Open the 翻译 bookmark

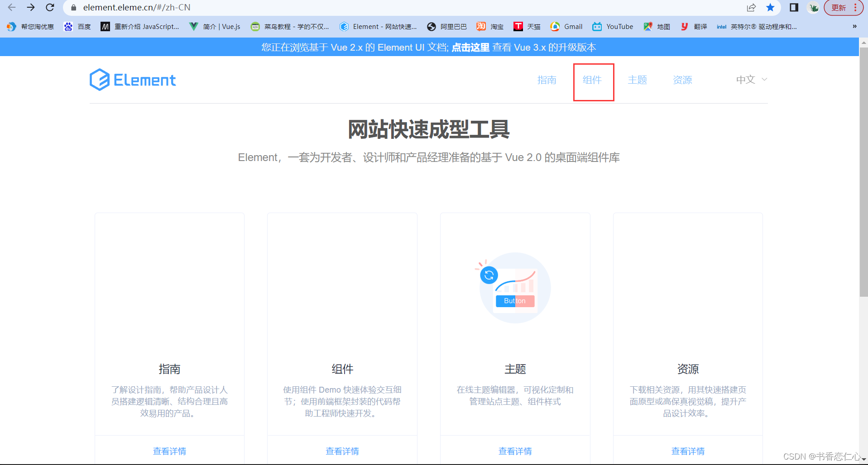pyautogui.click(x=694, y=27)
